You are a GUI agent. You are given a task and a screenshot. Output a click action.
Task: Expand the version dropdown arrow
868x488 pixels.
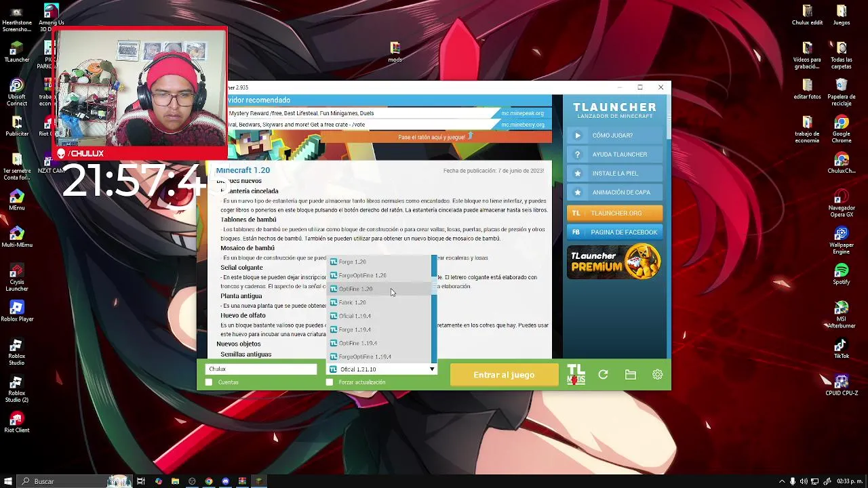[432, 369]
